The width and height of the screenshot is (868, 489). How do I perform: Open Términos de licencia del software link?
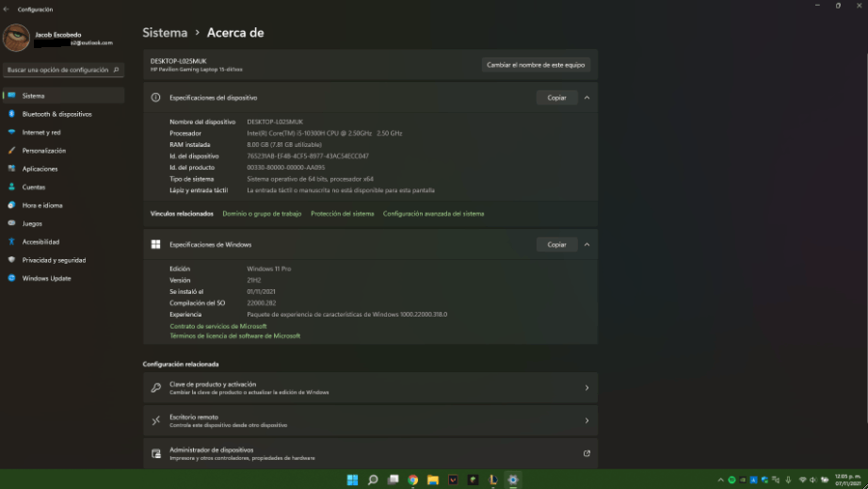click(x=234, y=336)
